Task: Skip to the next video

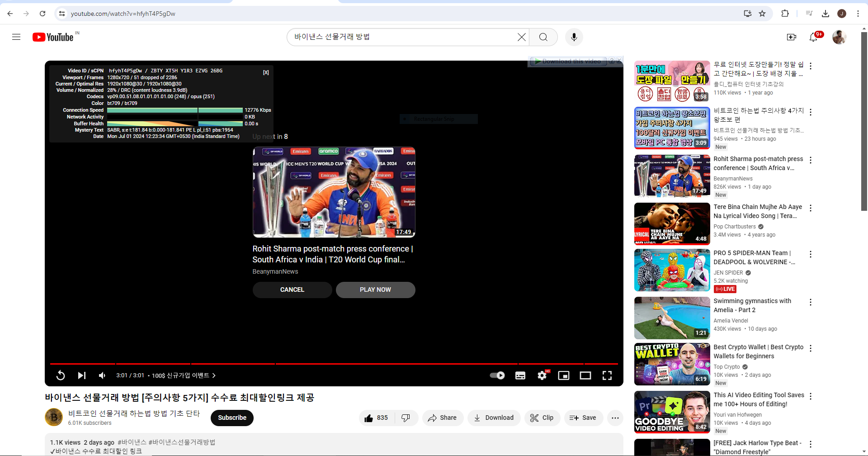Action: pyautogui.click(x=81, y=375)
